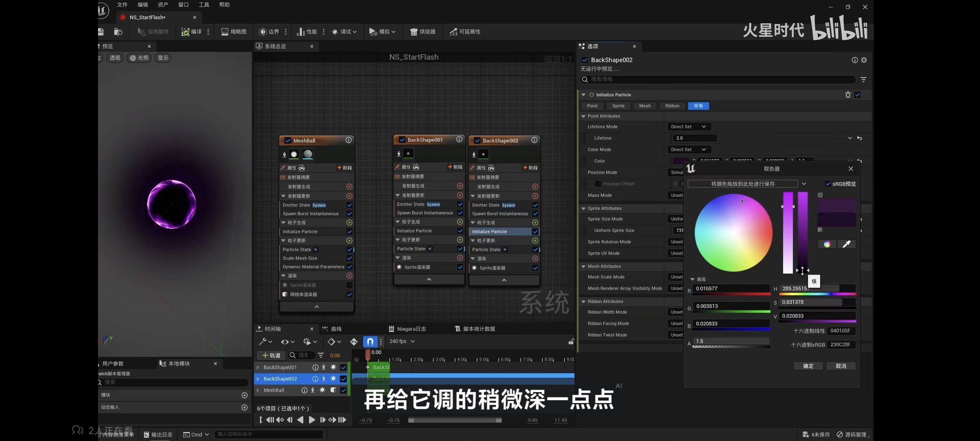Viewport: 980px width, 441px height.
Task: Click the info icon on the MeshBall emitter
Action: coord(348,140)
